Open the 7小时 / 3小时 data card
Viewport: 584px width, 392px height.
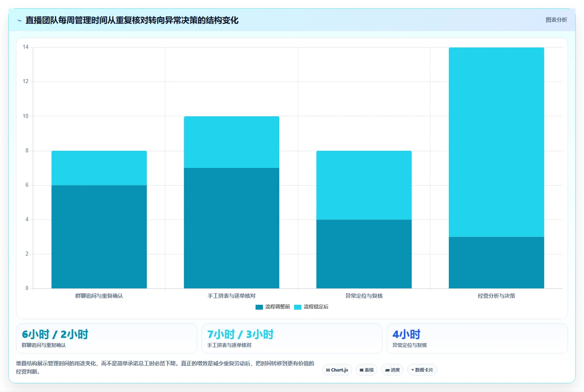click(x=292, y=338)
